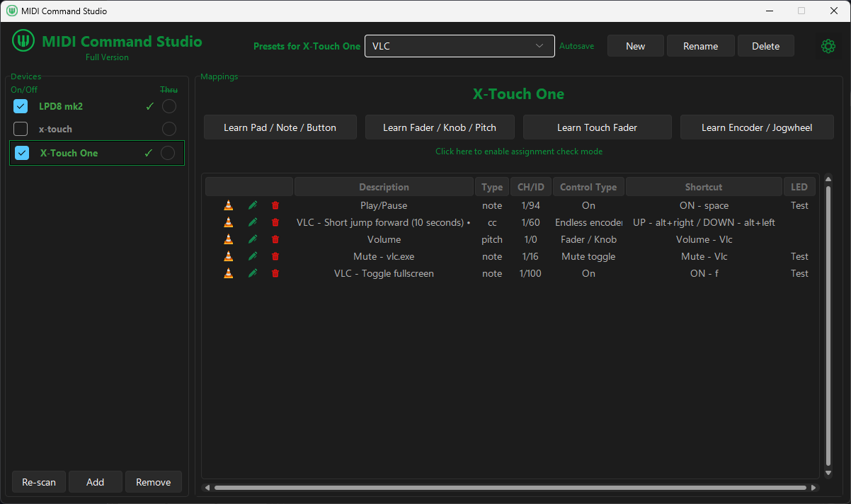
Task: Sort by Control Type column header
Action: coord(588,187)
